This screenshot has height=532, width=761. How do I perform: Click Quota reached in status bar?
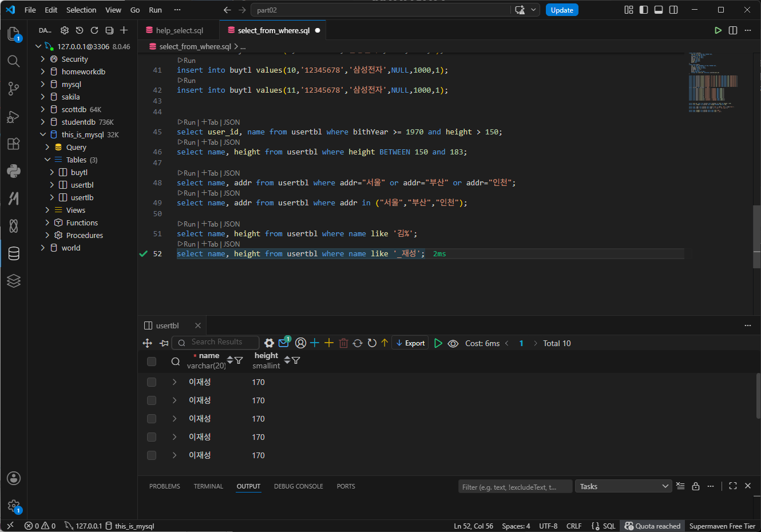(652, 526)
